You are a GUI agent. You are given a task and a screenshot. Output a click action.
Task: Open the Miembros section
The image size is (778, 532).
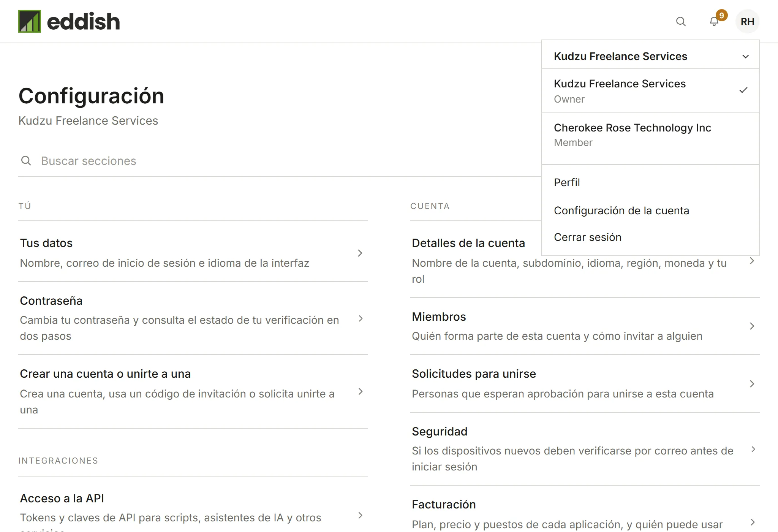[x=585, y=326]
